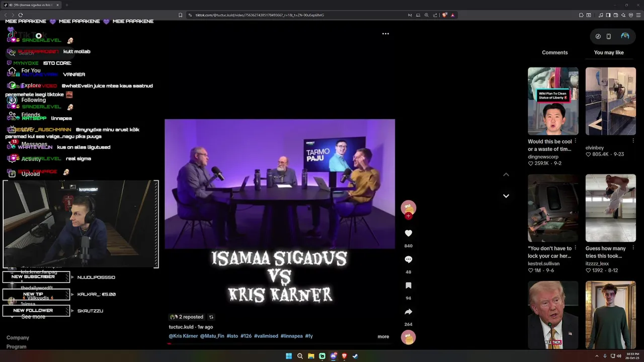Mute the tab via speaker icon on tab
The width and height of the screenshot is (644, 362).
point(11,5)
